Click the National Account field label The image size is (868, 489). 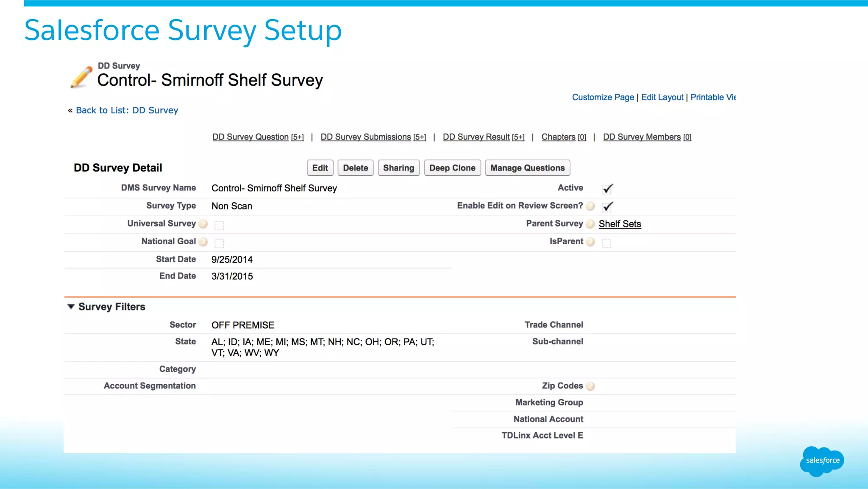pos(548,419)
